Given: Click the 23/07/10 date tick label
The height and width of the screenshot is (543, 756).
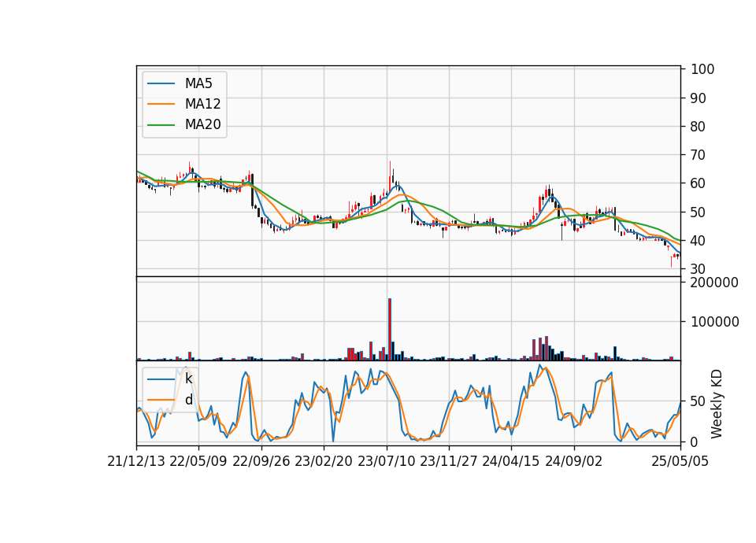Looking at the screenshot, I should click(386, 462).
